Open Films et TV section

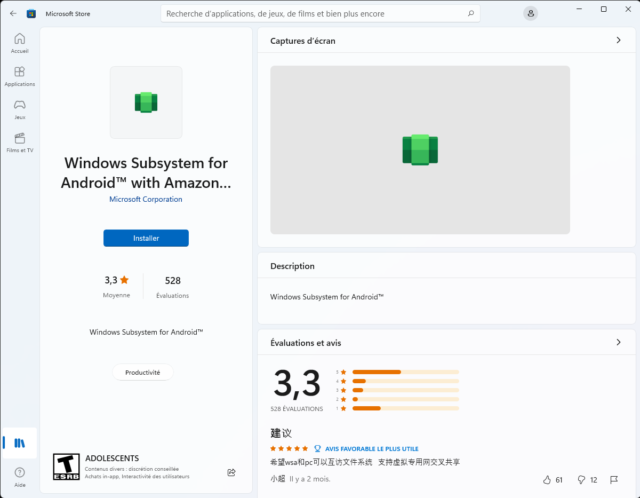[x=20, y=142]
